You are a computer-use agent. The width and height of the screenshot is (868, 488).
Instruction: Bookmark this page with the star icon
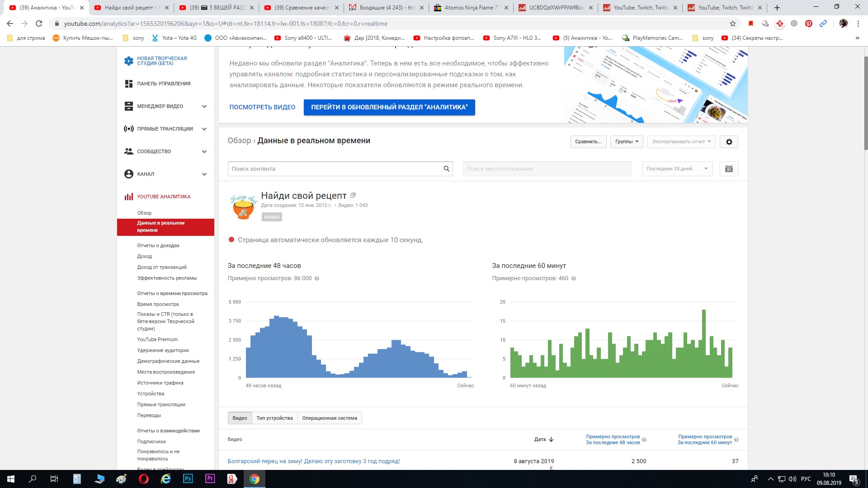[x=733, y=23]
